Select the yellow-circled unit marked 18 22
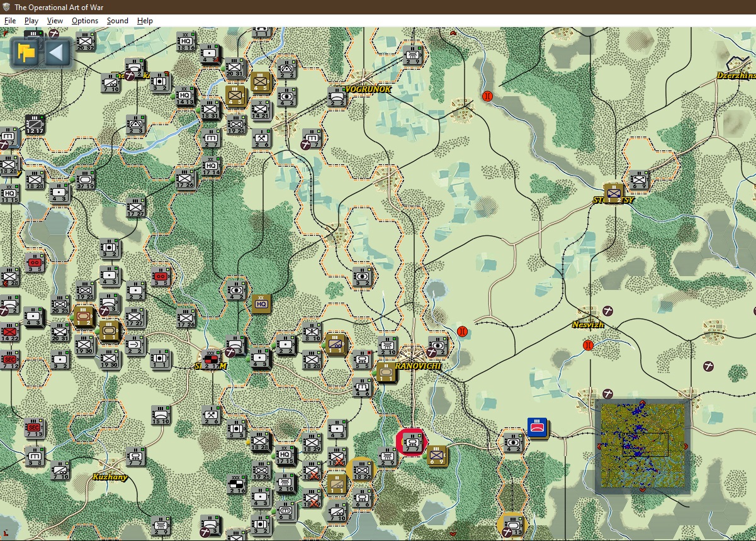This screenshot has height=541, width=756. click(x=361, y=470)
